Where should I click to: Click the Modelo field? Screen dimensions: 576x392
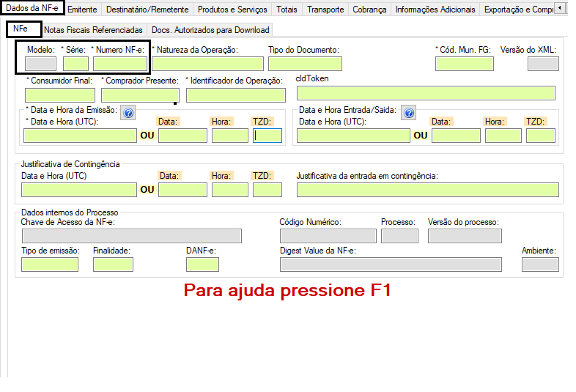pyautogui.click(x=41, y=64)
